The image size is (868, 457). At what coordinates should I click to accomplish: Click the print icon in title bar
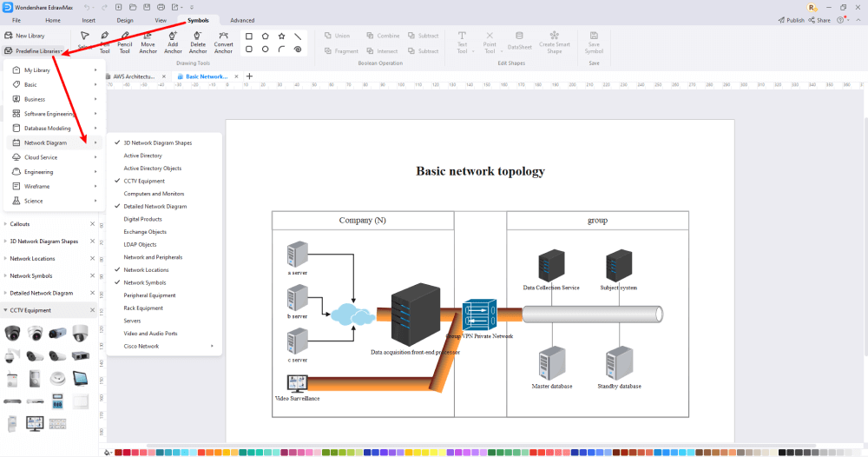[x=161, y=7]
